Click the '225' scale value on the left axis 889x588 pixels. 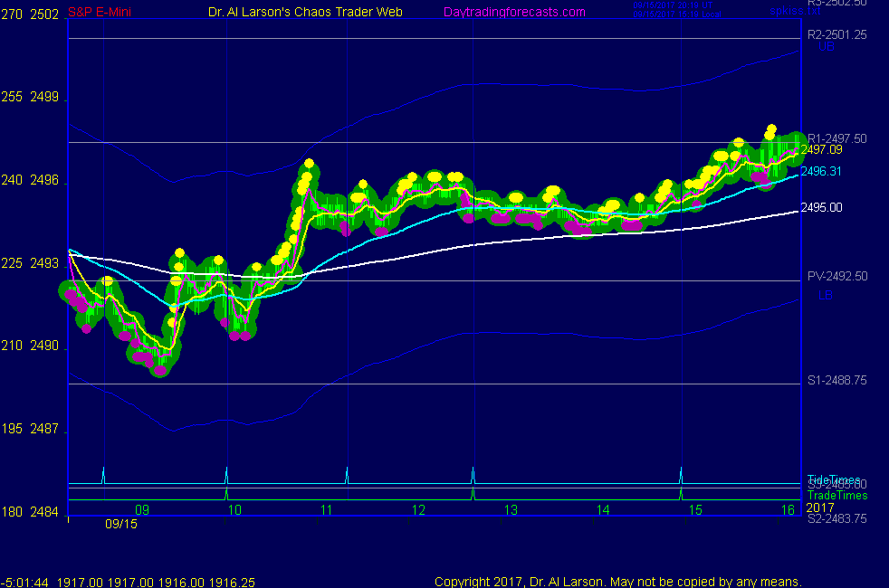(12, 263)
